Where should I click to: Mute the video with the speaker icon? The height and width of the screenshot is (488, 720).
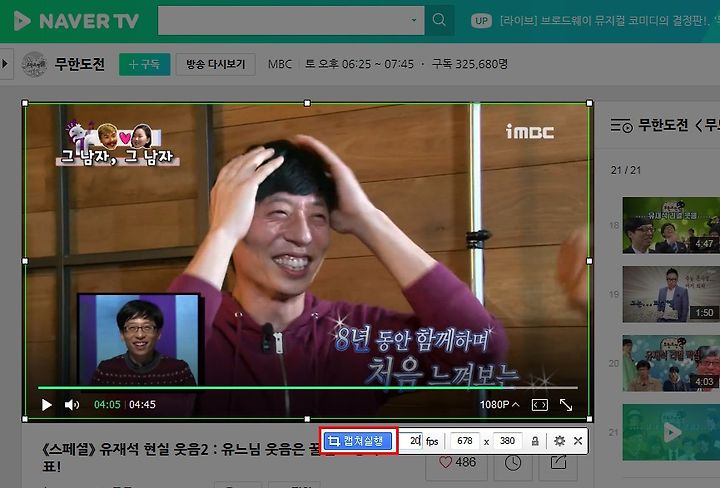[x=72, y=405]
